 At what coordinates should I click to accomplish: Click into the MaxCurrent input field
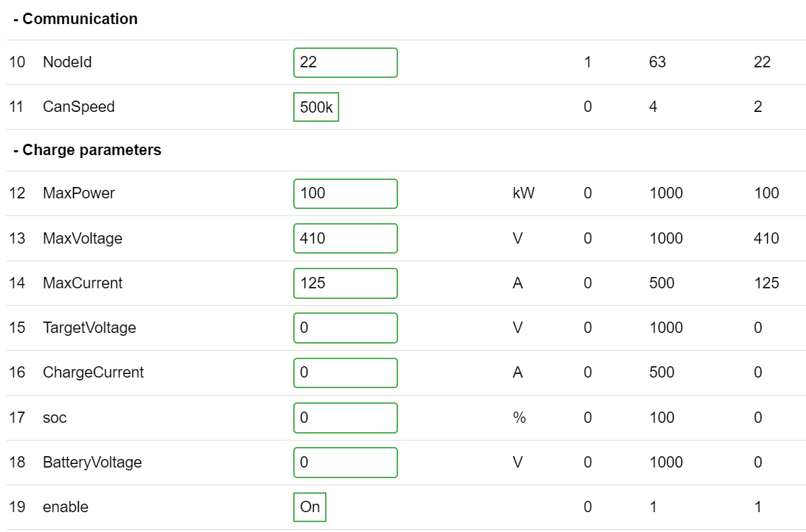click(x=345, y=283)
